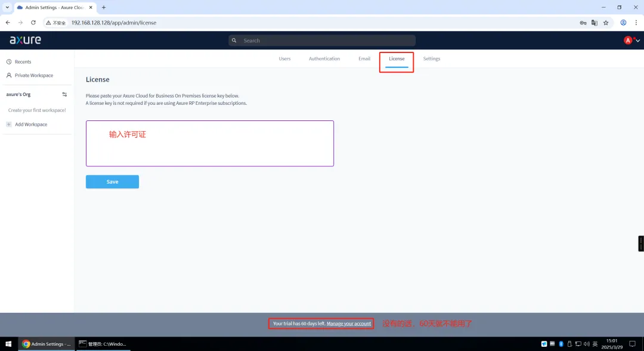Click Chrome Admin Settings taskbar item
644x351 pixels.
(x=47, y=344)
